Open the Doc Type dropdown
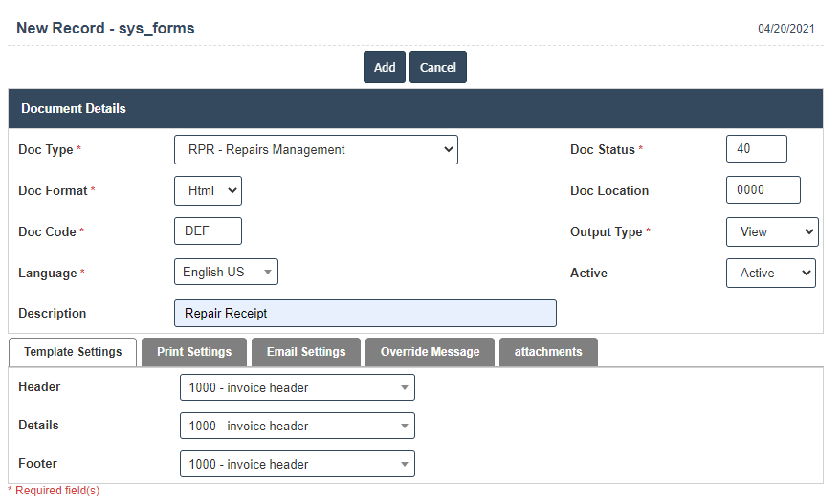 (x=316, y=150)
